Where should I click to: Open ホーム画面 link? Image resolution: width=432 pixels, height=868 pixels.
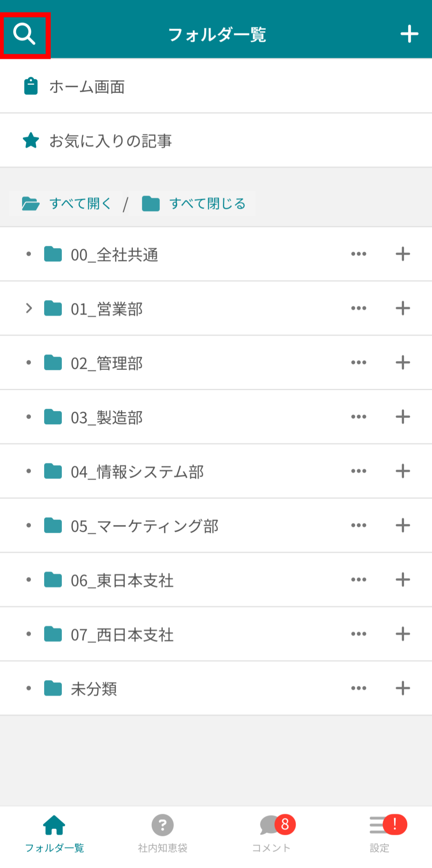(87, 87)
